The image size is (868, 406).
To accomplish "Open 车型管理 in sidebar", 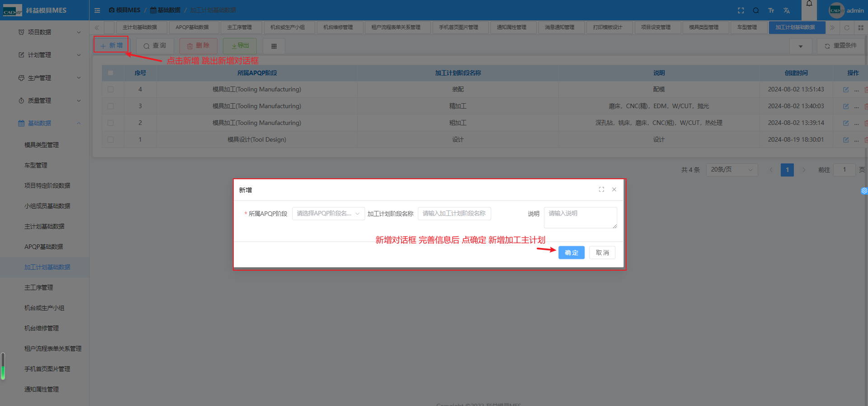I will pos(44,165).
